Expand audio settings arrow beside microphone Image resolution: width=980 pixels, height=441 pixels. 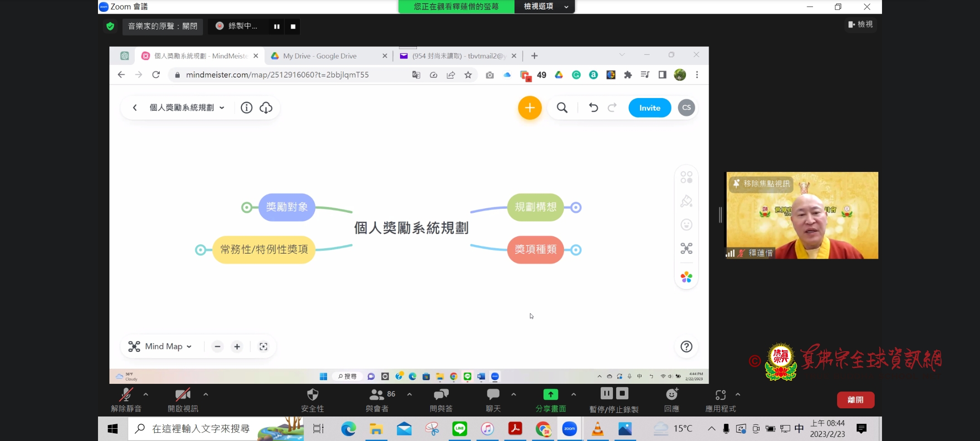(x=146, y=394)
